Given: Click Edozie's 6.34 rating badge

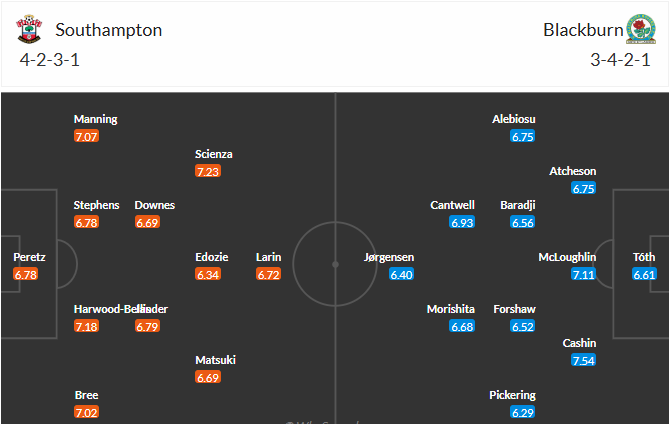Looking at the screenshot, I should (x=207, y=274).
